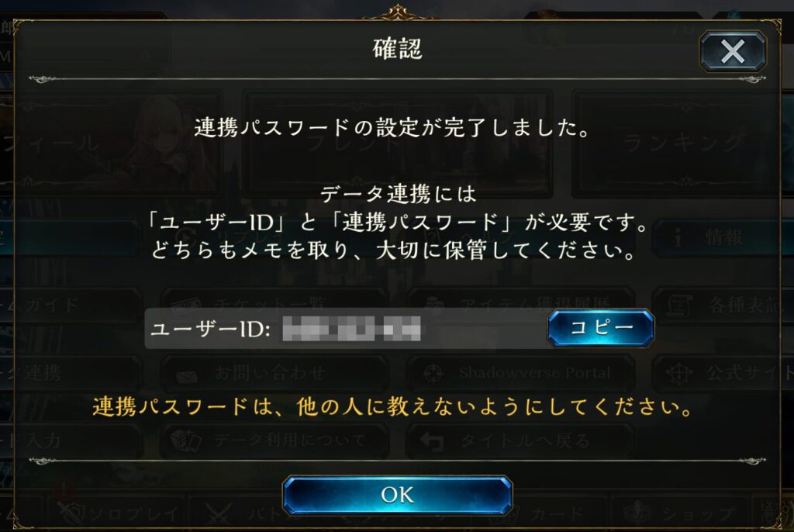Click the アイテム獲得履歴 chest icon

[x=434, y=306]
